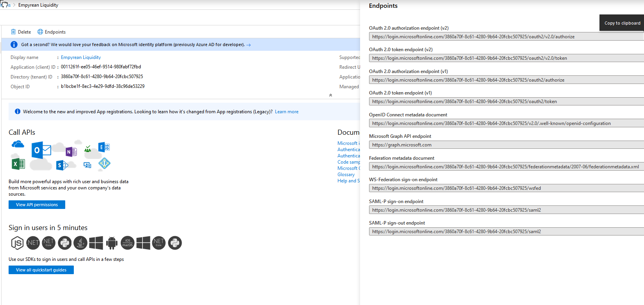
Task: Select the OpenID Connect metadata document field
Action: tap(506, 123)
